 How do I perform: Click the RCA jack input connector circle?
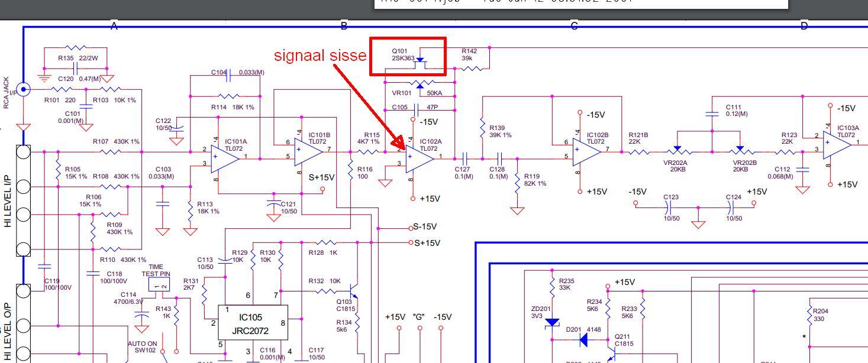pos(23,90)
